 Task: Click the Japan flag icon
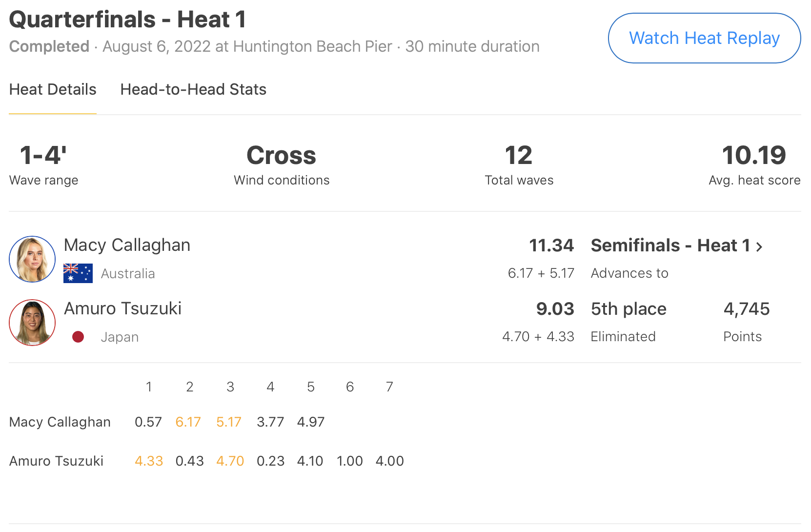point(78,337)
